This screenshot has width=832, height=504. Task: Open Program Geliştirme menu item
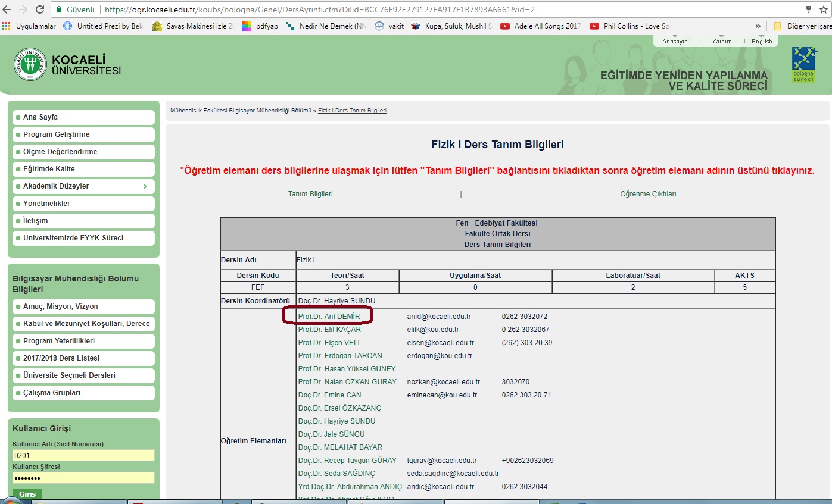pos(57,134)
